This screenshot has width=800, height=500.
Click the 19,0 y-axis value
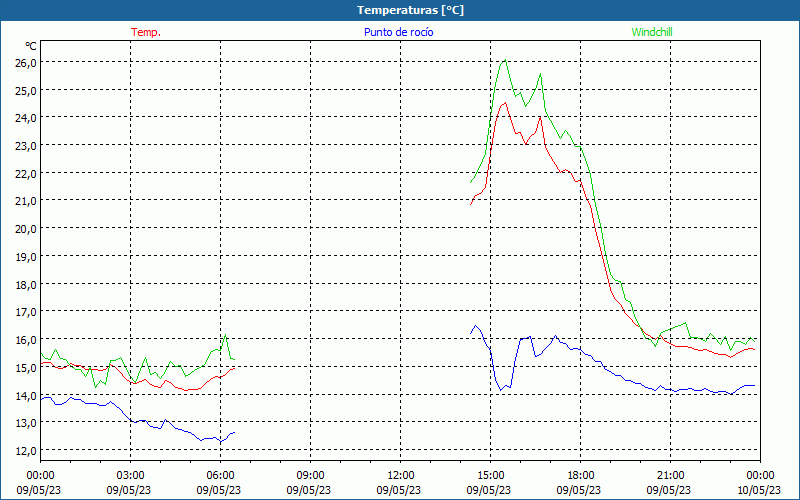coord(26,257)
